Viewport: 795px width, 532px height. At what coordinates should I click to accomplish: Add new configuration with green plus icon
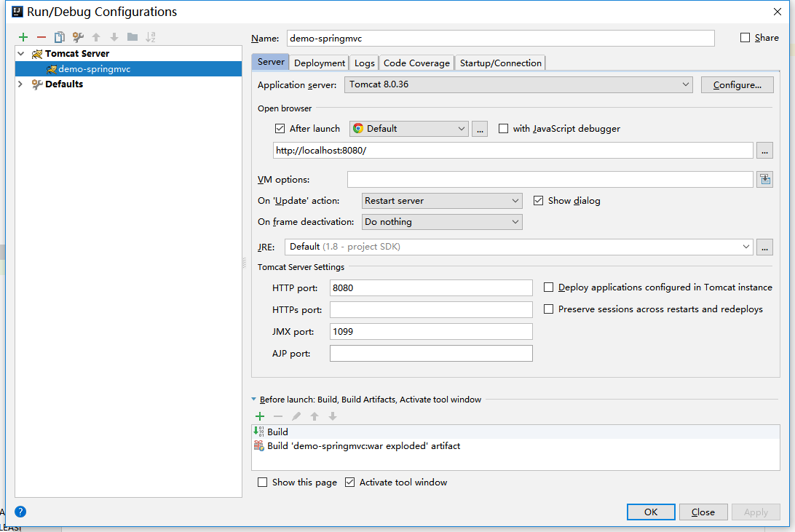[23, 37]
